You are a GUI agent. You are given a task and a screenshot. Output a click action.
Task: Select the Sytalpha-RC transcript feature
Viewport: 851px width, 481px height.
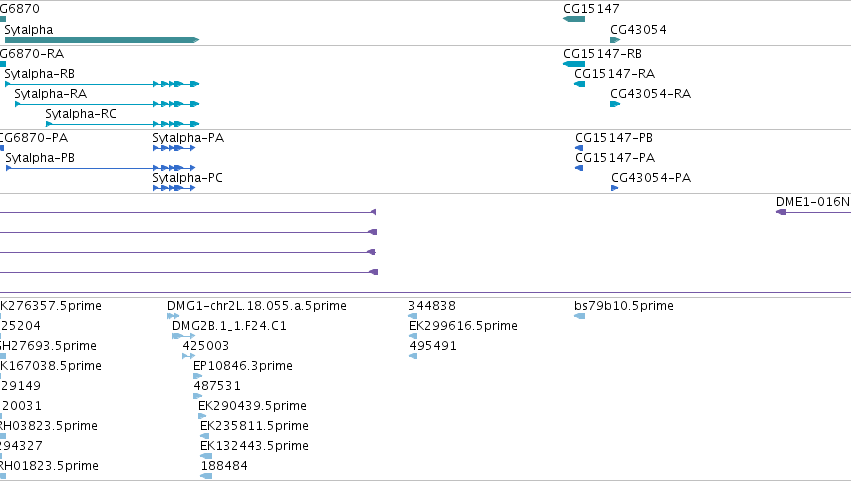tap(123, 124)
